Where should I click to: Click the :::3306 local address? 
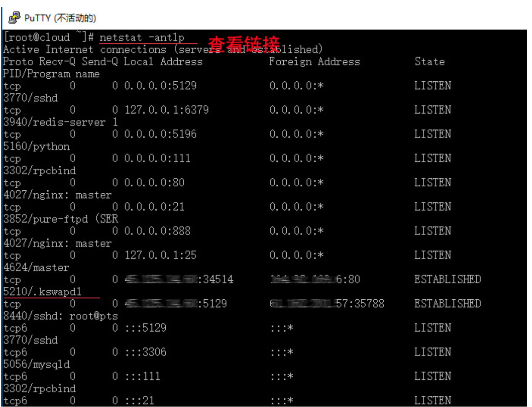point(145,353)
